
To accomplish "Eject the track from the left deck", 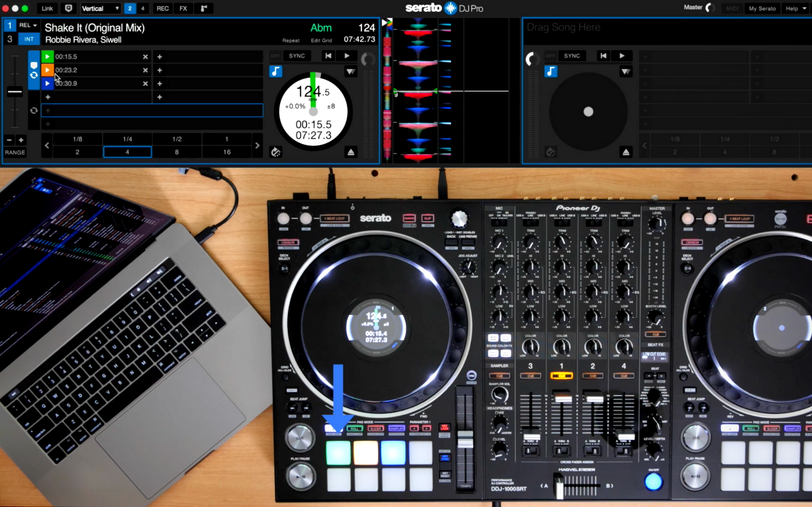I will [x=351, y=152].
